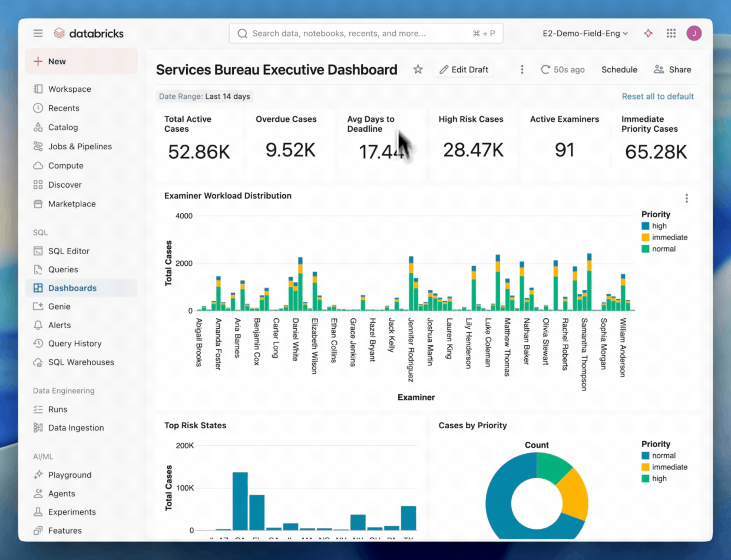Image resolution: width=731 pixels, height=560 pixels.
Task: Toggle the high priority series in workload legend
Action: pos(658,226)
